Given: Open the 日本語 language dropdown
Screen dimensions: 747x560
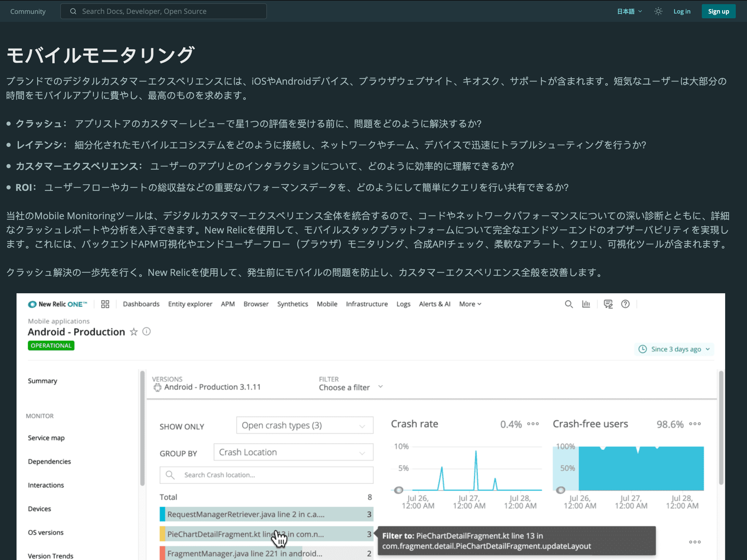Looking at the screenshot, I should point(629,11).
